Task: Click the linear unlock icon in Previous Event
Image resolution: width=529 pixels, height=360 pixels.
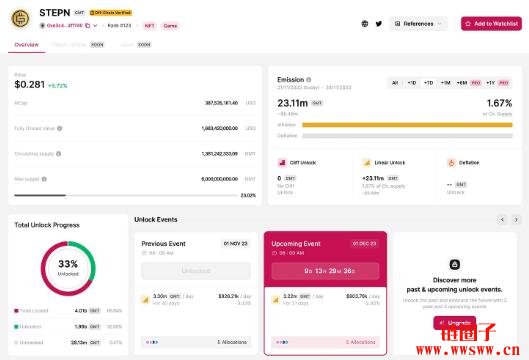Action: pos(145,299)
